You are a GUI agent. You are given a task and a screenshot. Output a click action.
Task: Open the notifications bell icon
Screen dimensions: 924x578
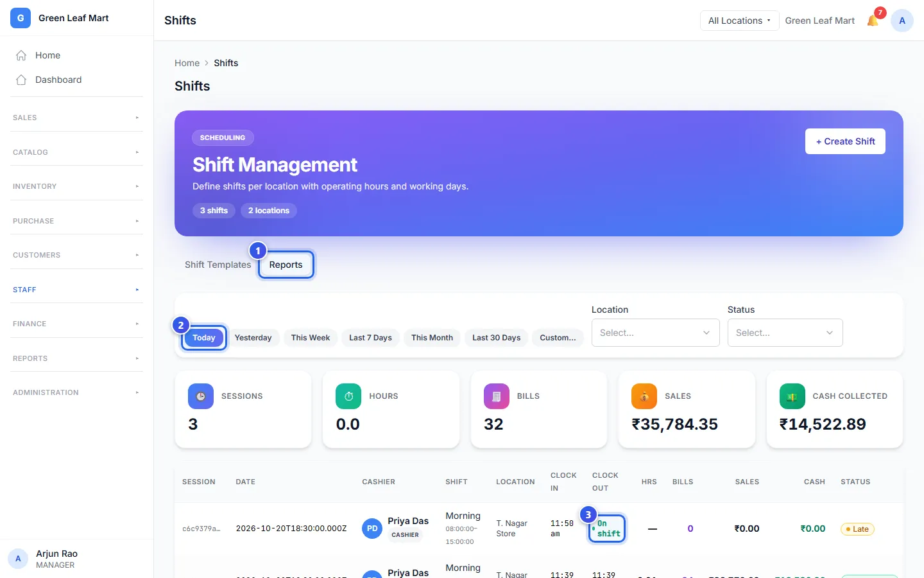(x=873, y=21)
